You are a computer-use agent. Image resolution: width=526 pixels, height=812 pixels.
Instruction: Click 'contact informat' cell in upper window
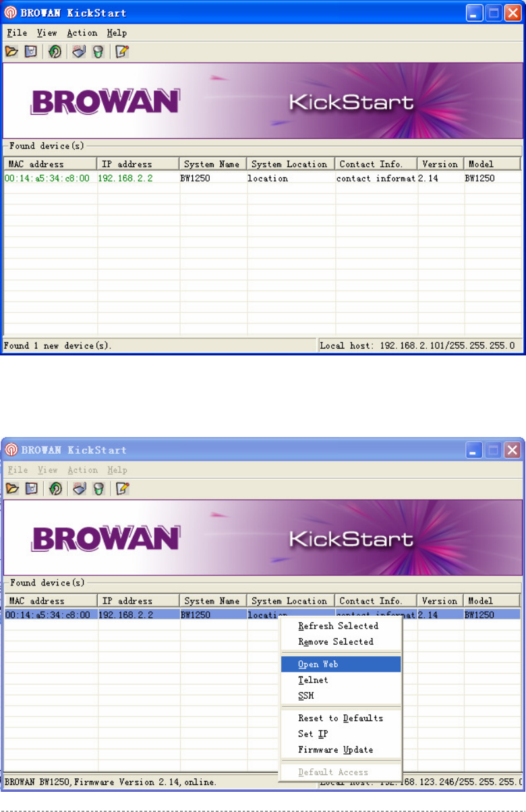tap(376, 178)
